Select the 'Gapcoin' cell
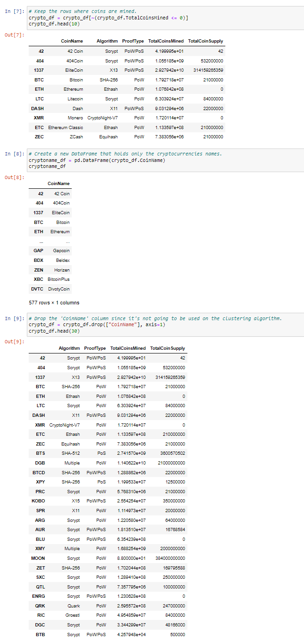 click(62, 250)
